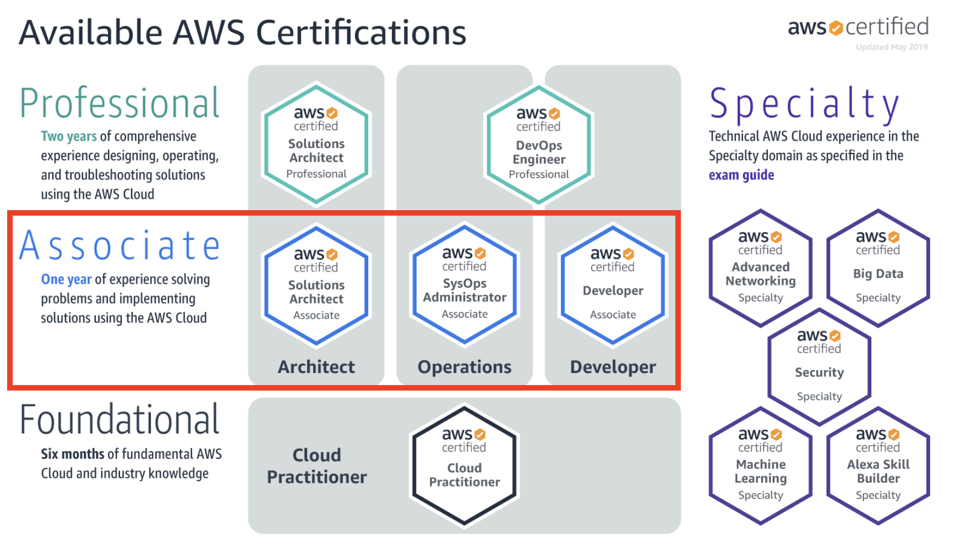Select the SysOps Administrator Associate badge

pyautogui.click(x=465, y=284)
